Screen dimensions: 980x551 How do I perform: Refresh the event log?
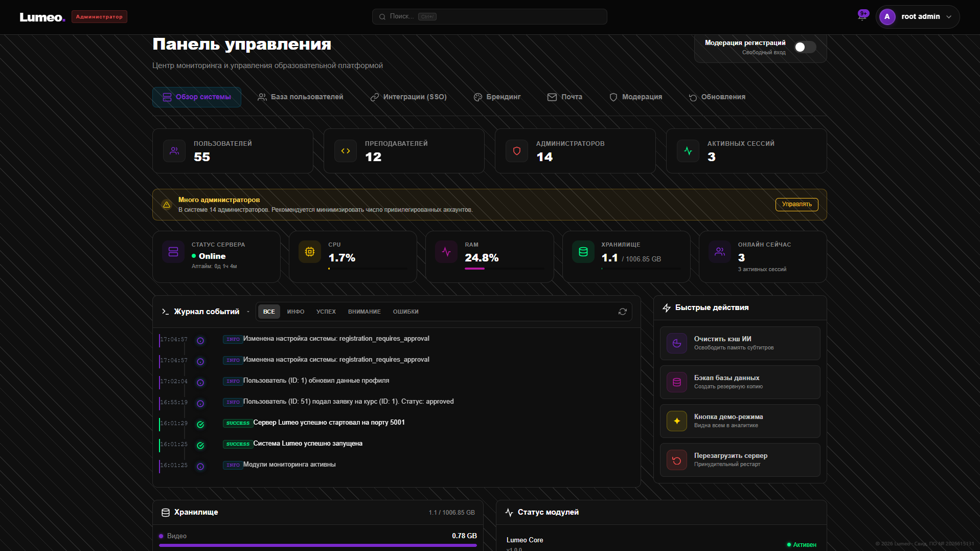623,312
